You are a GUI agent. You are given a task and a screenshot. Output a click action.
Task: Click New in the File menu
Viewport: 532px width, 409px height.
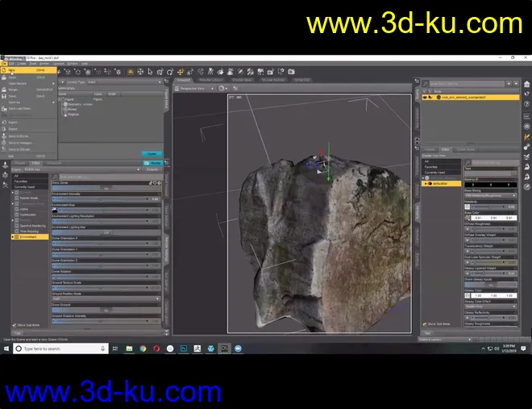[x=28, y=70]
